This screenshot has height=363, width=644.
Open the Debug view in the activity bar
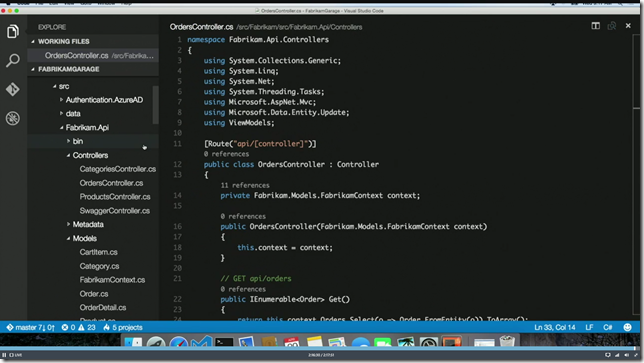click(x=13, y=118)
